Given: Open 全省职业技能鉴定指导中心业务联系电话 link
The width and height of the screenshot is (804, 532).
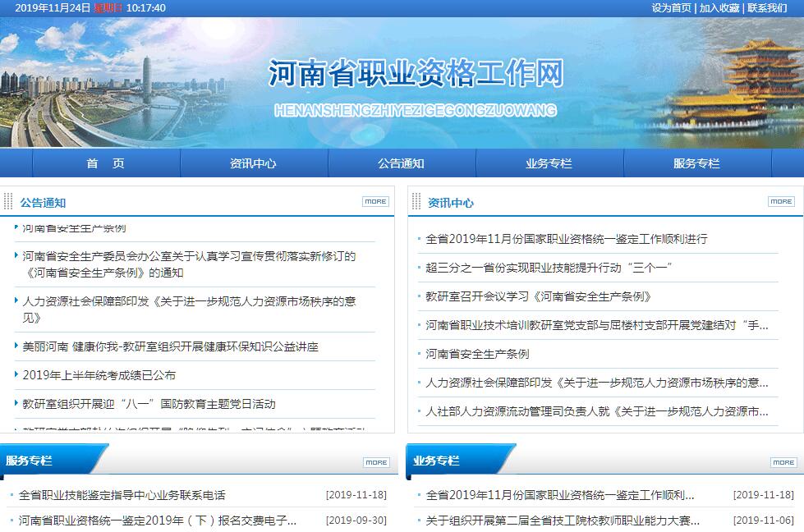Looking at the screenshot, I should 122,495.
